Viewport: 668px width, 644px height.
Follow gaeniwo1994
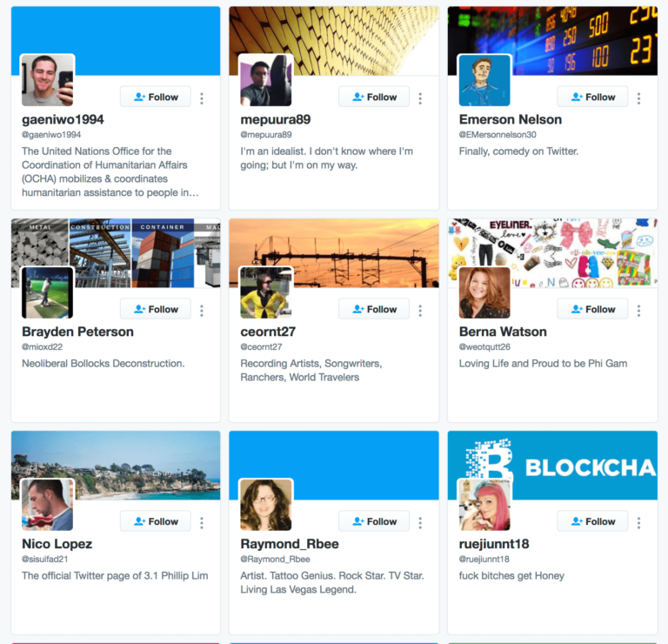coord(156,97)
